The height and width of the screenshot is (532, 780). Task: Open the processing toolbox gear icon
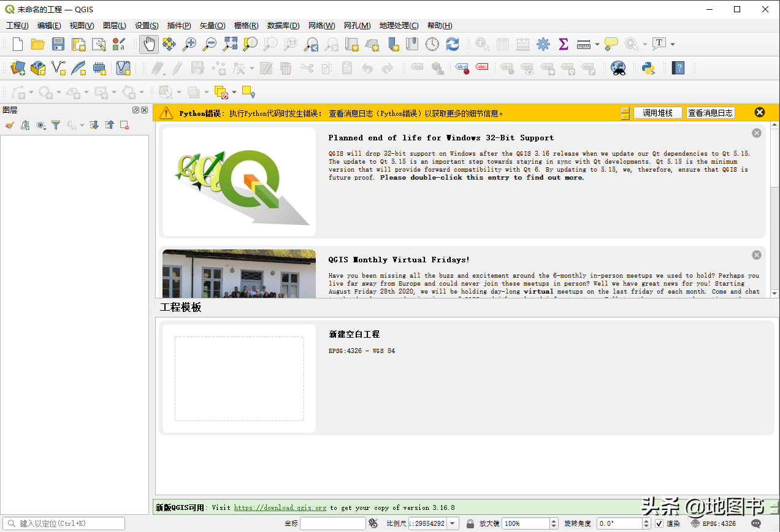click(543, 44)
